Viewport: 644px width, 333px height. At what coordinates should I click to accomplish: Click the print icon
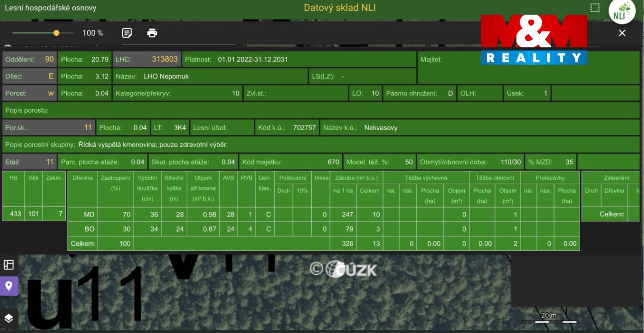(x=152, y=33)
